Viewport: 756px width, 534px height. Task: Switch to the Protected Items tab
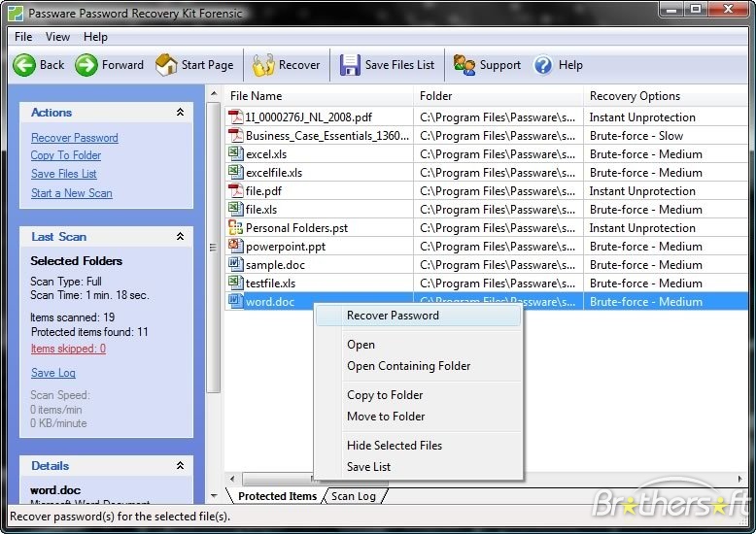pyautogui.click(x=277, y=496)
